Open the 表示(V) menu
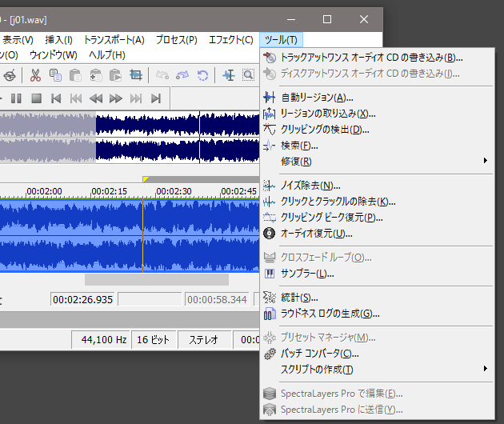Screen dimensions: 504x424 tap(18, 40)
